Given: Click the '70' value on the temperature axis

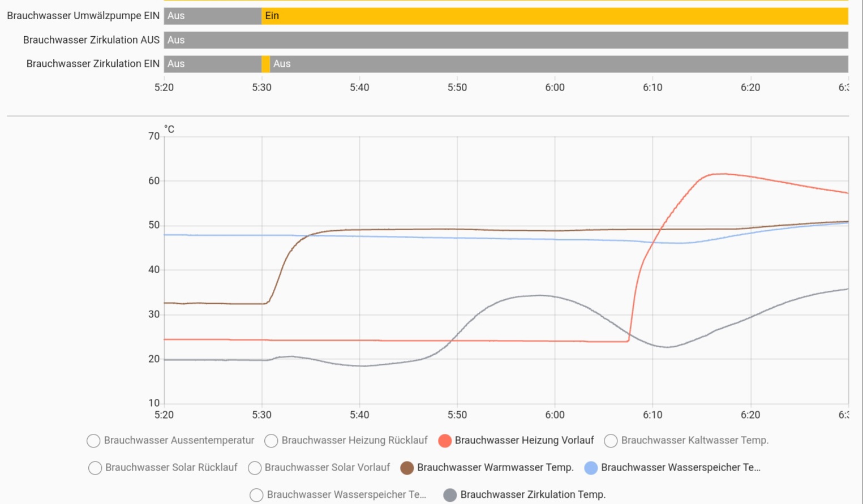Looking at the screenshot, I should [154, 136].
